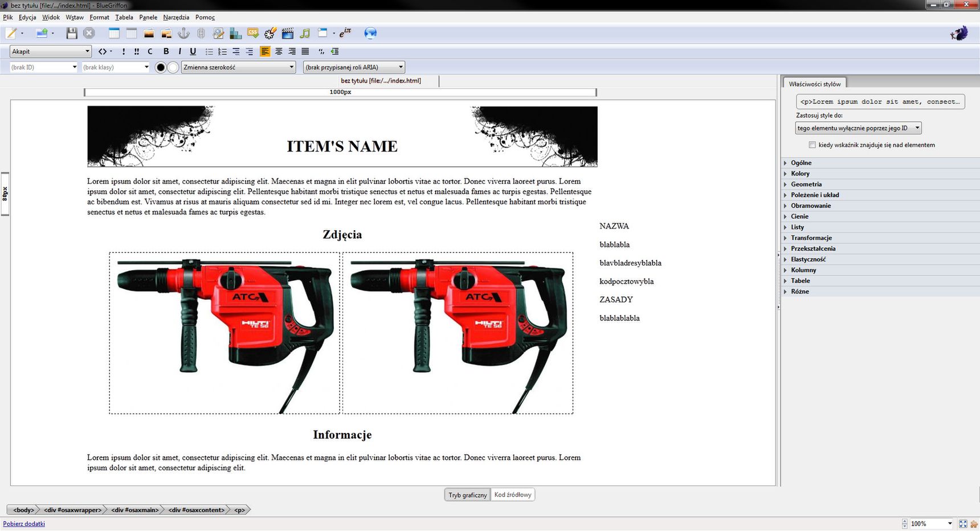Toggle bold formatting
The width and height of the screenshot is (980, 531).
[x=166, y=51]
